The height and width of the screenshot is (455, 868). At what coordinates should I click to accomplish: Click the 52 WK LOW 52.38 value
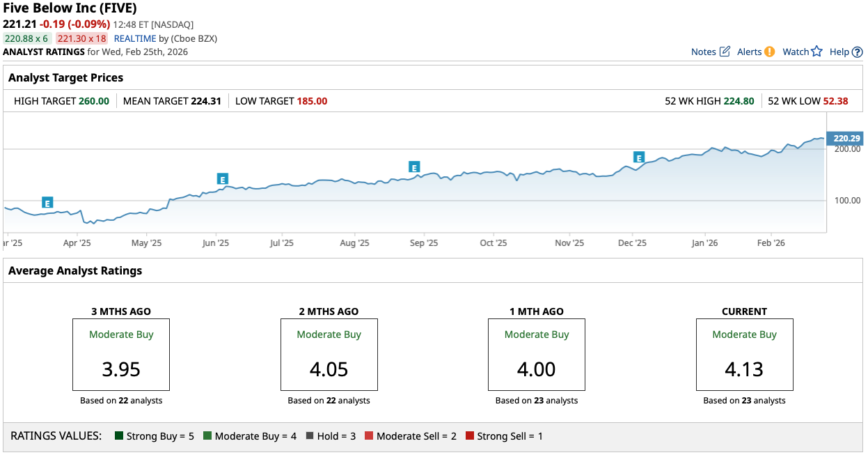[835, 101]
